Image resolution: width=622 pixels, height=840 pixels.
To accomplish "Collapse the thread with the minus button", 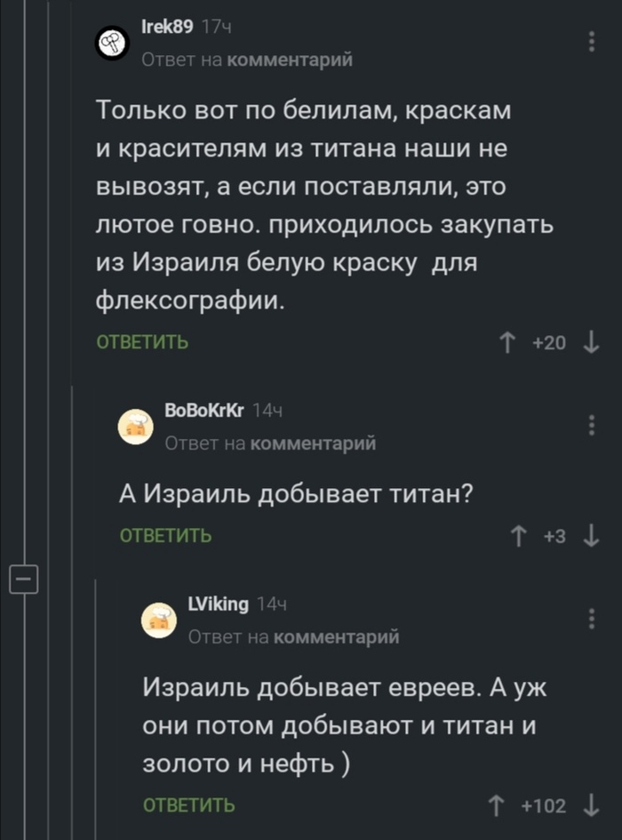I will pyautogui.click(x=25, y=577).
